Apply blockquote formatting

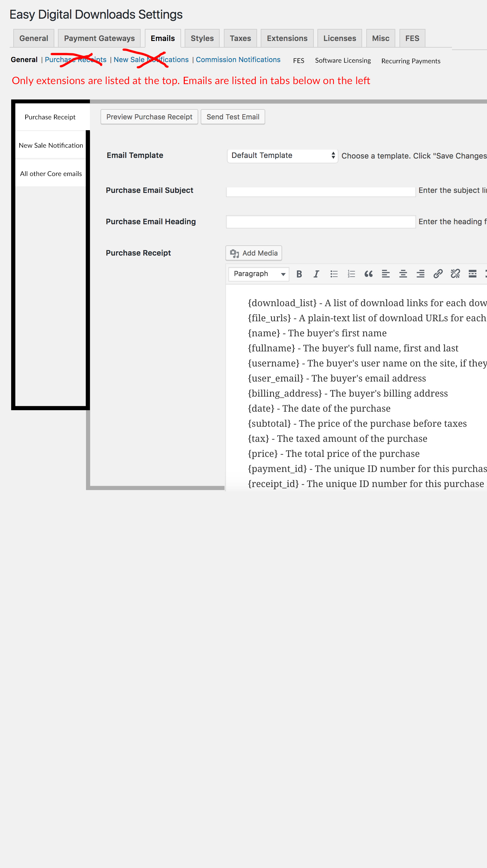(368, 274)
